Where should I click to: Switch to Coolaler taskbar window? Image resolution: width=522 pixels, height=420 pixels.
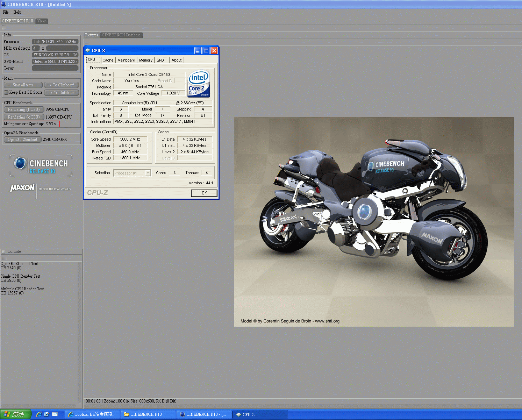click(x=92, y=414)
